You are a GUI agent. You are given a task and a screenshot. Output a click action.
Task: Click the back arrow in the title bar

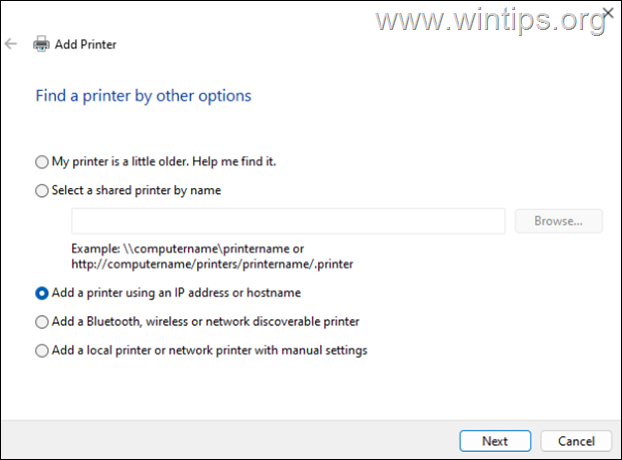pyautogui.click(x=11, y=45)
